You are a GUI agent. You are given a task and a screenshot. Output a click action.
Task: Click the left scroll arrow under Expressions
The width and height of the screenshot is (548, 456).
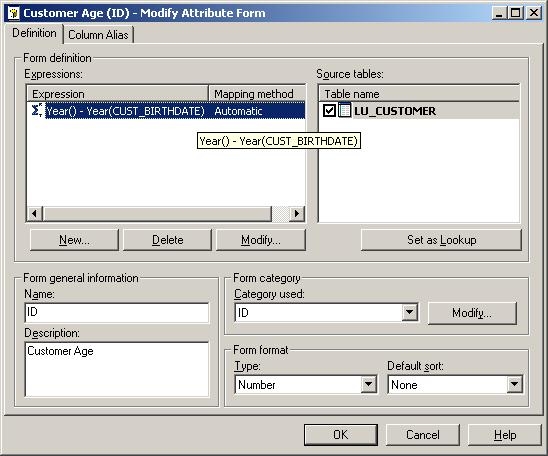35,213
